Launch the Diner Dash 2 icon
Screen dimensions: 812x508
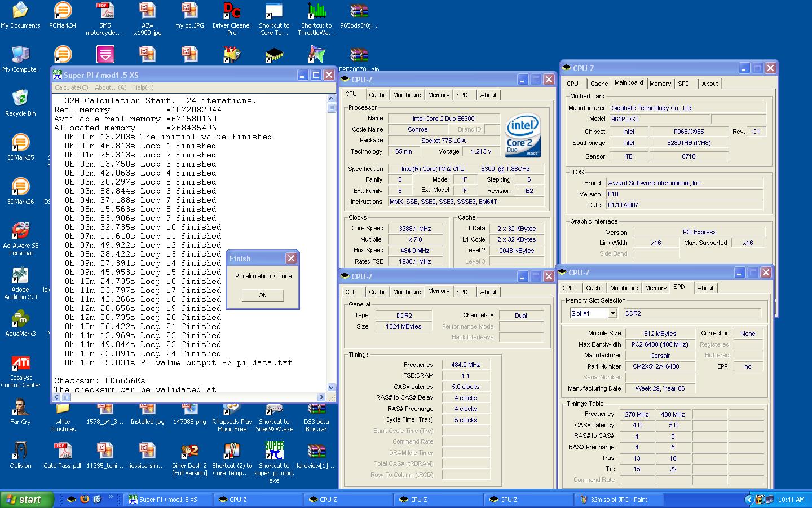(189, 459)
